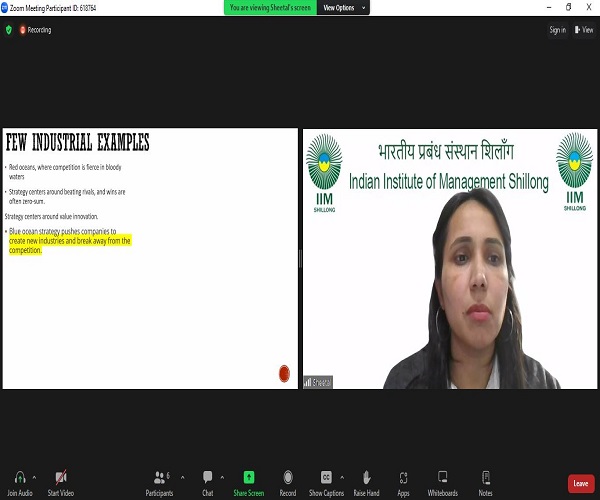Screen dimensions: 600x500
Task: Open the View Options dropdown
Action: [x=343, y=8]
